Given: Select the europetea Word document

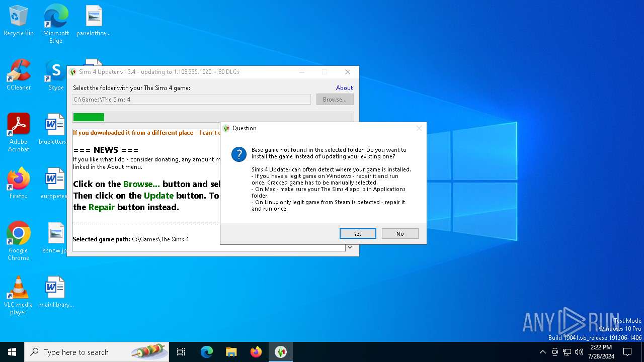Looking at the screenshot, I should (54, 184).
